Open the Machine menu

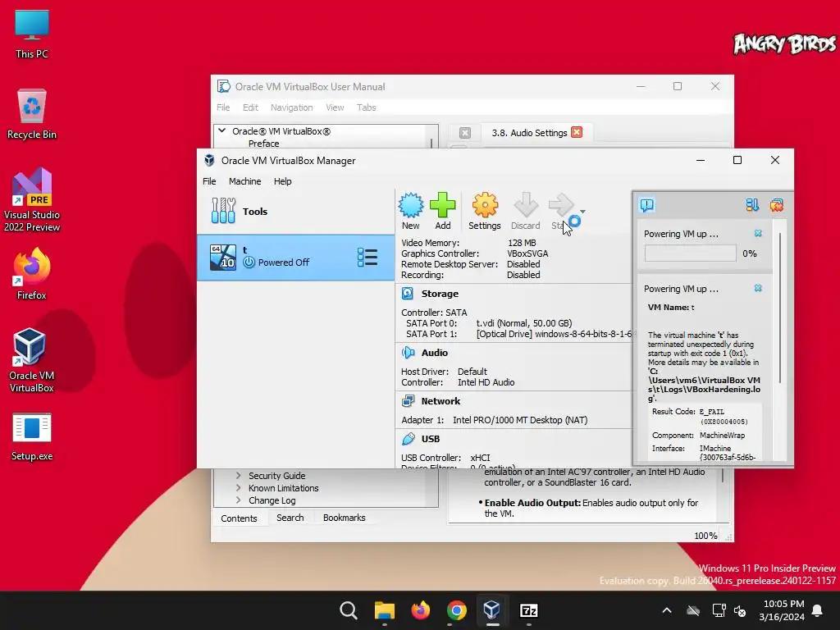click(x=244, y=181)
